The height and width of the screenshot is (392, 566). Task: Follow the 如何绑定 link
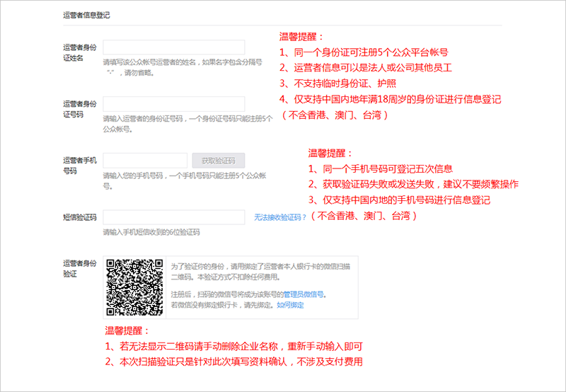[x=290, y=305]
